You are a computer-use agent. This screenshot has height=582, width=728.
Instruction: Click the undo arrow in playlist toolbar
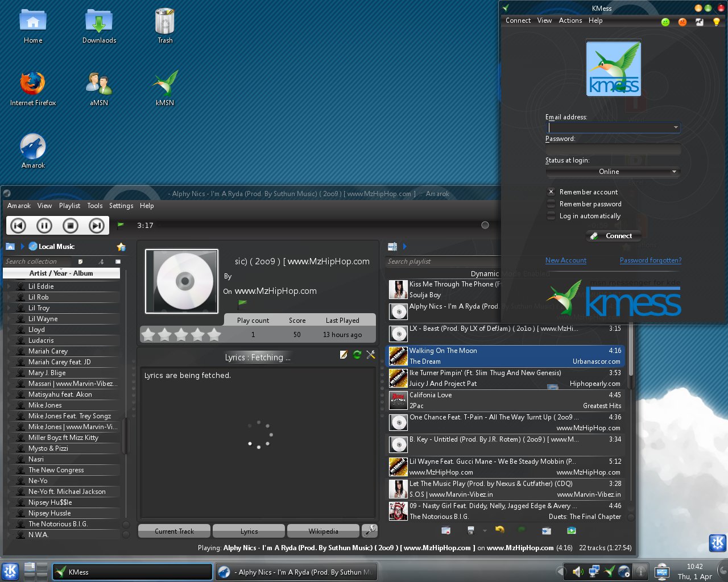click(x=500, y=530)
